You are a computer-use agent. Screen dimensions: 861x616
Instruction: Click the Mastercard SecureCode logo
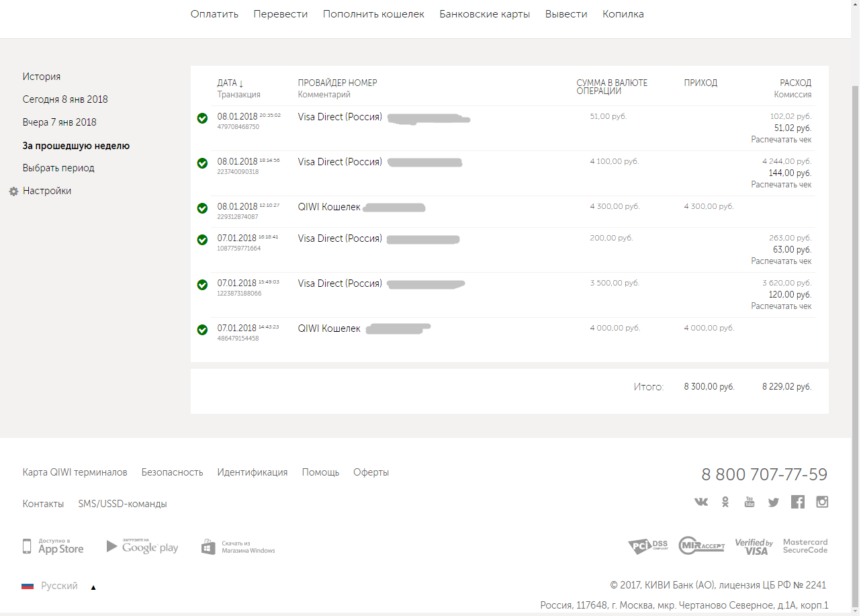coord(805,546)
